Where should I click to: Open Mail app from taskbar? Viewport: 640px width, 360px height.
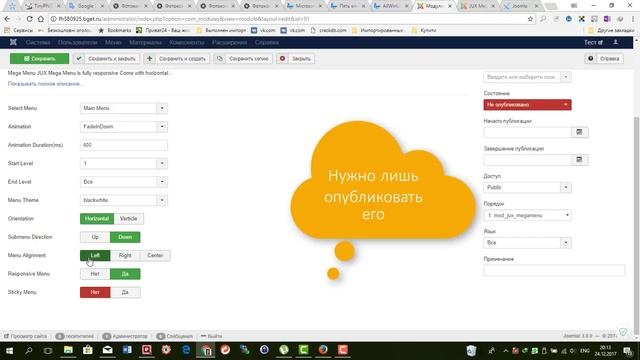[x=107, y=350]
